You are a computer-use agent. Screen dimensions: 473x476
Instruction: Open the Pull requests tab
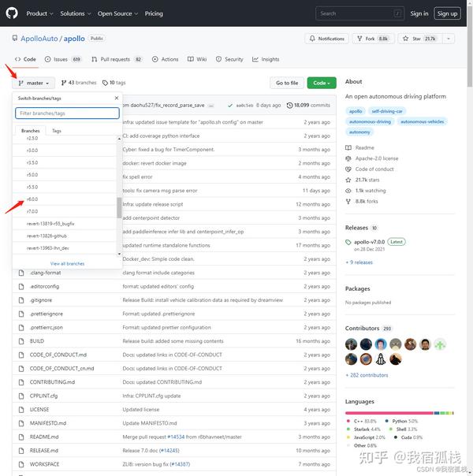(x=117, y=59)
